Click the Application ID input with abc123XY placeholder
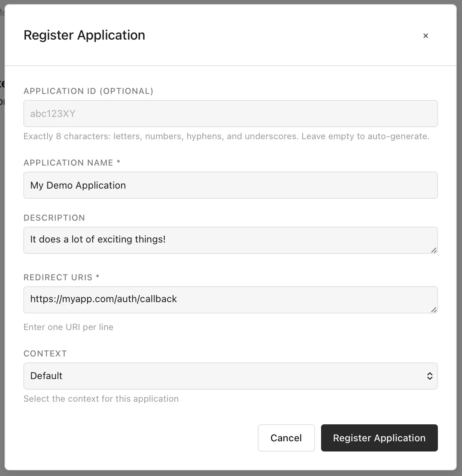This screenshot has width=462, height=476. click(x=230, y=114)
